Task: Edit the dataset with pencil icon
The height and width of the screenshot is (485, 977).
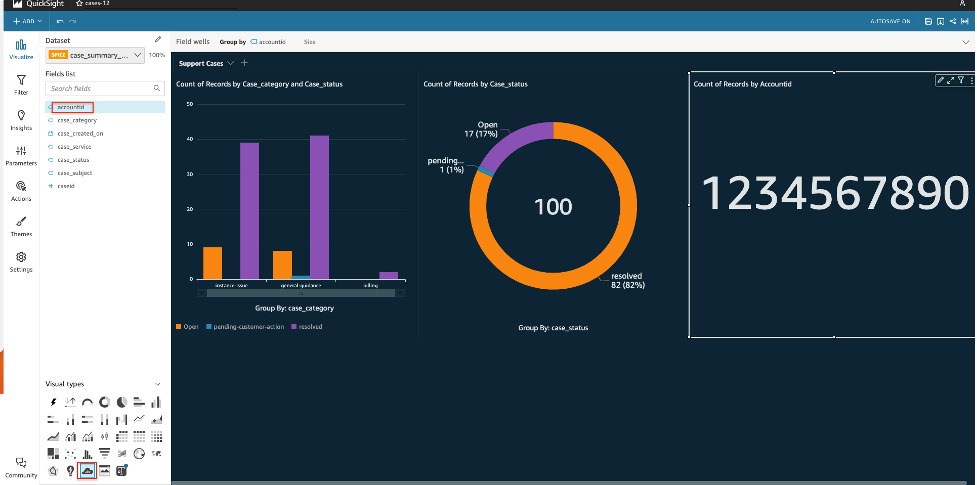Action: pyautogui.click(x=158, y=40)
